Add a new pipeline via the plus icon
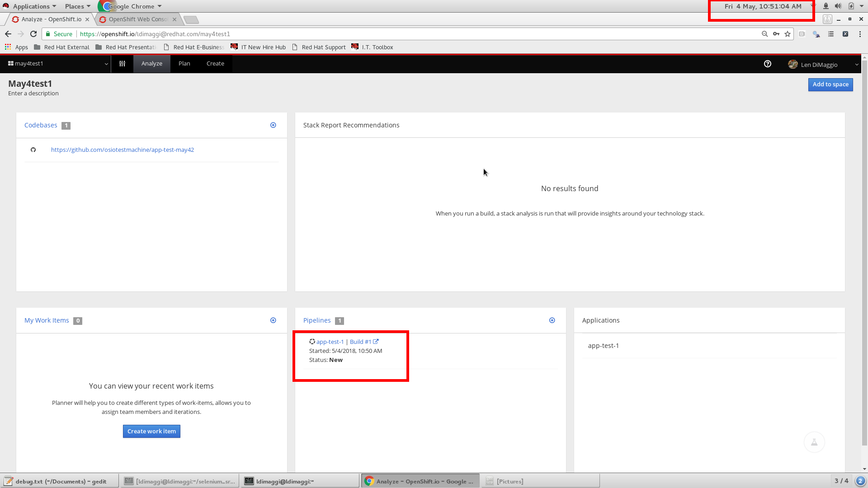Image resolution: width=868 pixels, height=488 pixels. (x=552, y=320)
